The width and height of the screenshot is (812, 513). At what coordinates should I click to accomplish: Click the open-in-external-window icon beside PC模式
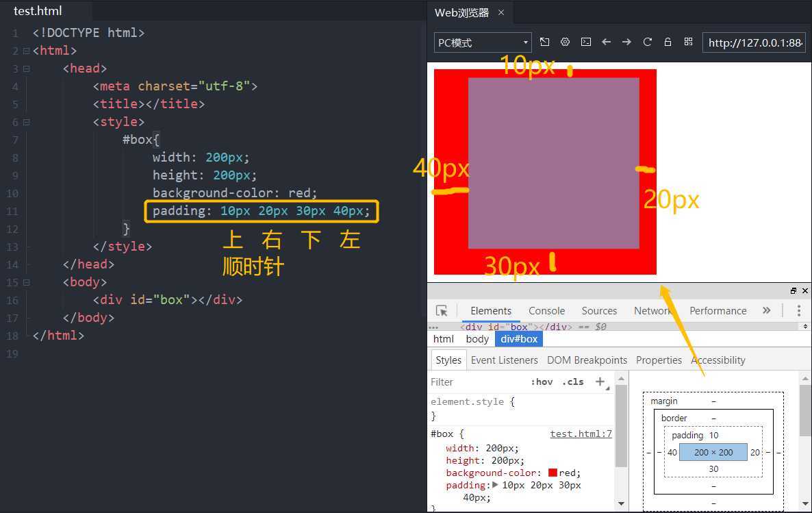(x=544, y=42)
